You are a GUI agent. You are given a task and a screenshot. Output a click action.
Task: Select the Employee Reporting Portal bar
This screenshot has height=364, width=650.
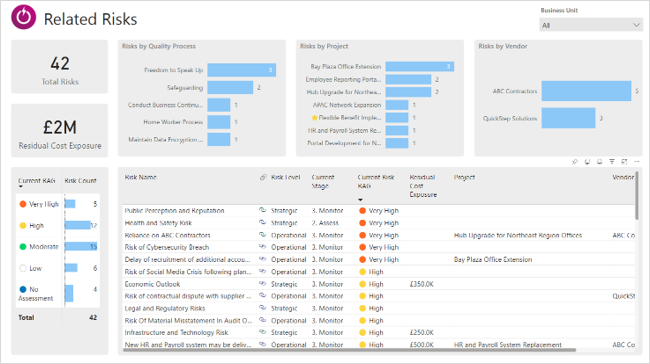pyautogui.click(x=408, y=79)
